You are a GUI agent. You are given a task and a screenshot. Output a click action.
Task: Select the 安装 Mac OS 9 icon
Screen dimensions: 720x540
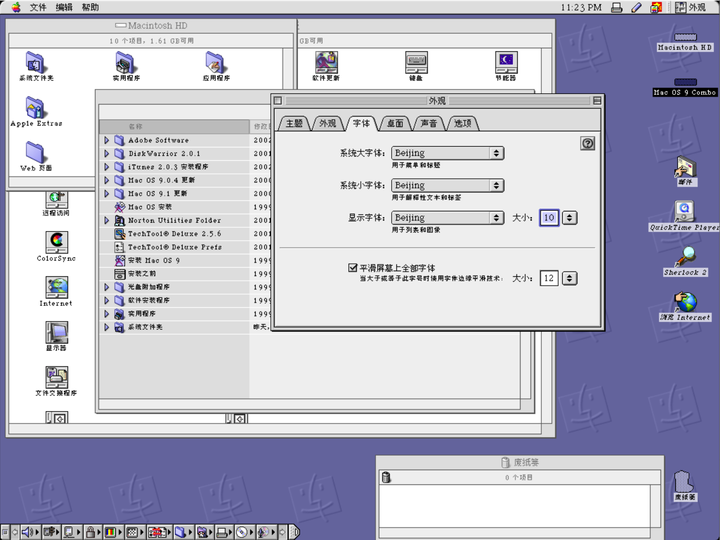(x=119, y=260)
